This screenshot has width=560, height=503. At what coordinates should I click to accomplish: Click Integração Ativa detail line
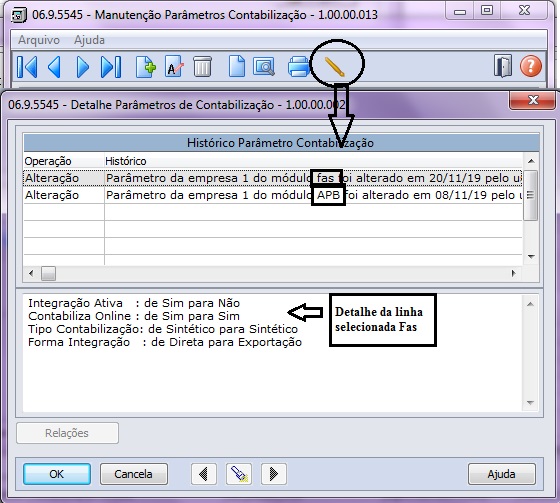(134, 303)
